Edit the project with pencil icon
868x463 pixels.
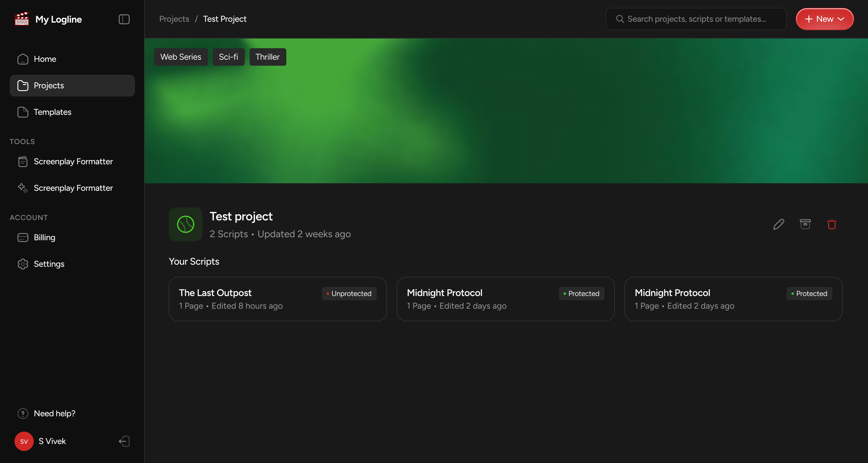pos(778,224)
